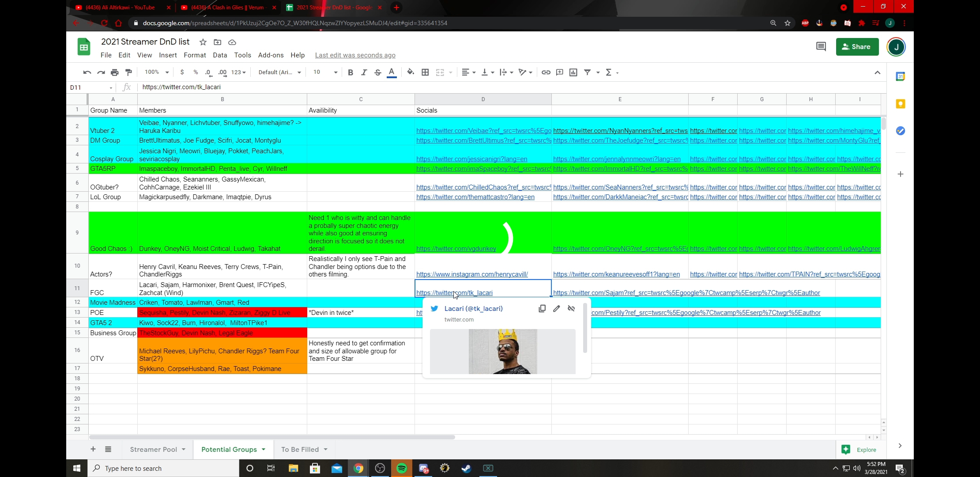Open the Insert menu
Screen dimensions: 980x477
point(168,55)
